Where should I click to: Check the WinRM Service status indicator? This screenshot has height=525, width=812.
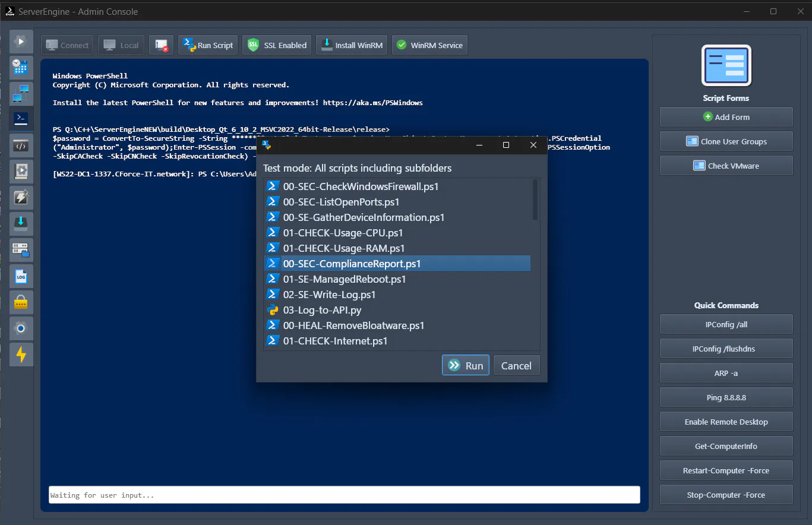pyautogui.click(x=429, y=45)
